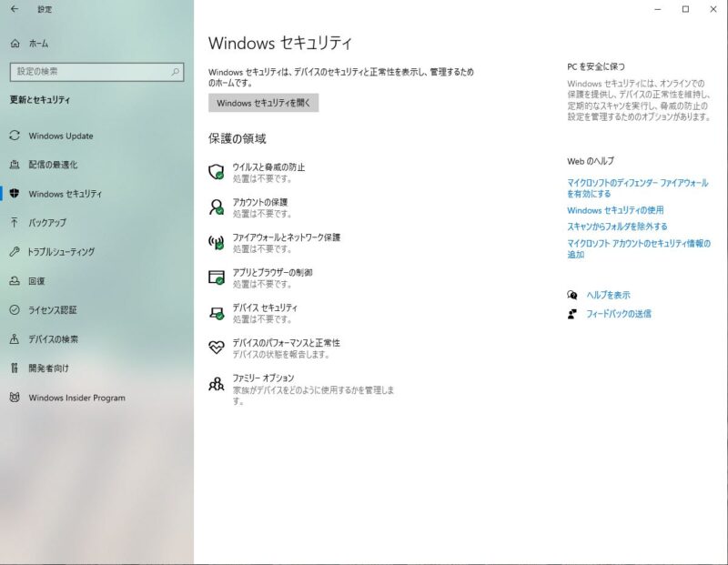Open ファイアウォールとネットワーク保護 area
728x565 pixels.
[x=275, y=243]
